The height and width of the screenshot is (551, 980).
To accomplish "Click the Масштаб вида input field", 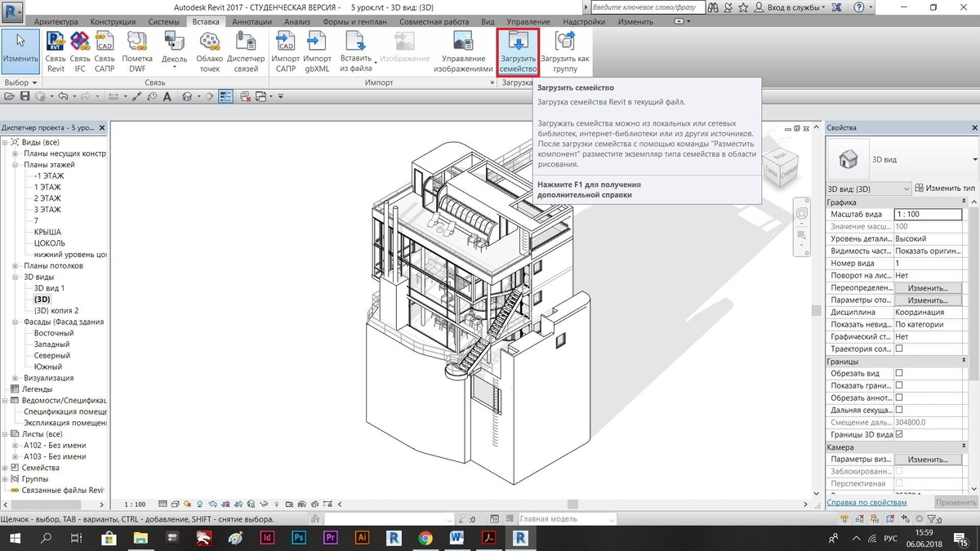I will coord(929,214).
